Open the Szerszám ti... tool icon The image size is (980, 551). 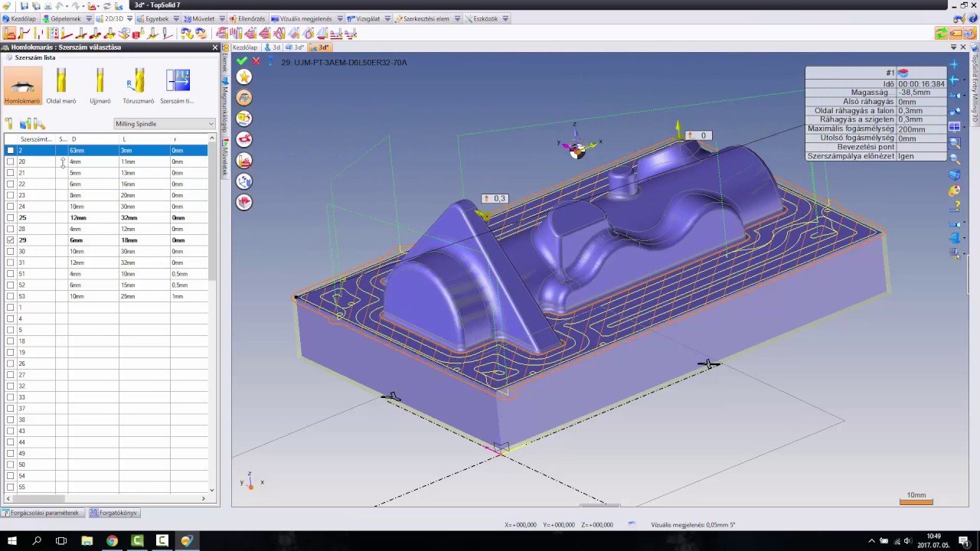click(x=178, y=80)
